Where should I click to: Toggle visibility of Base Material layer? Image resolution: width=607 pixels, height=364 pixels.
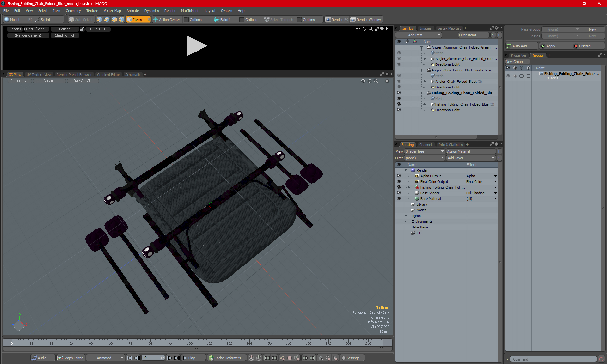tap(399, 199)
